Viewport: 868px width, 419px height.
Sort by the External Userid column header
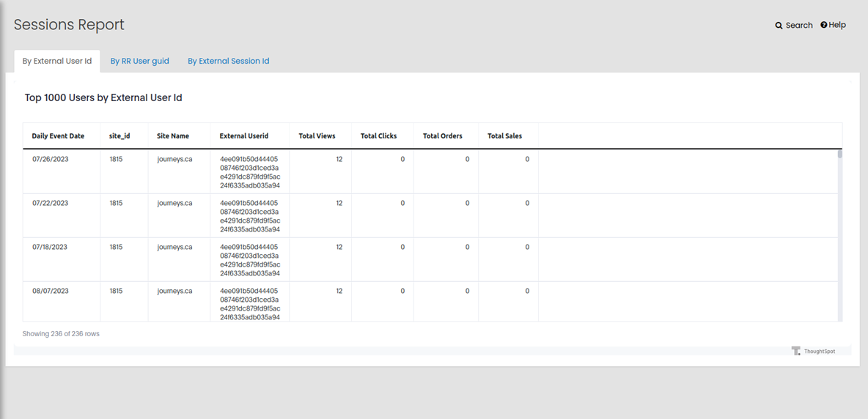point(244,136)
